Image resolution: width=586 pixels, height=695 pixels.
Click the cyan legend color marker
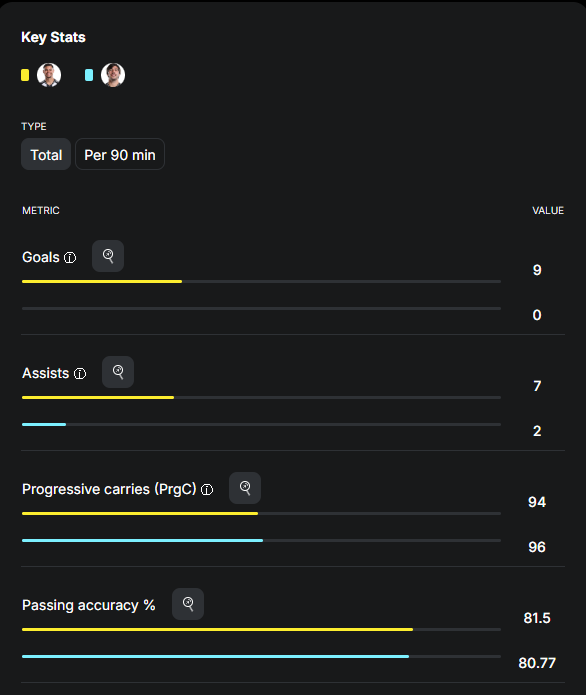point(89,75)
